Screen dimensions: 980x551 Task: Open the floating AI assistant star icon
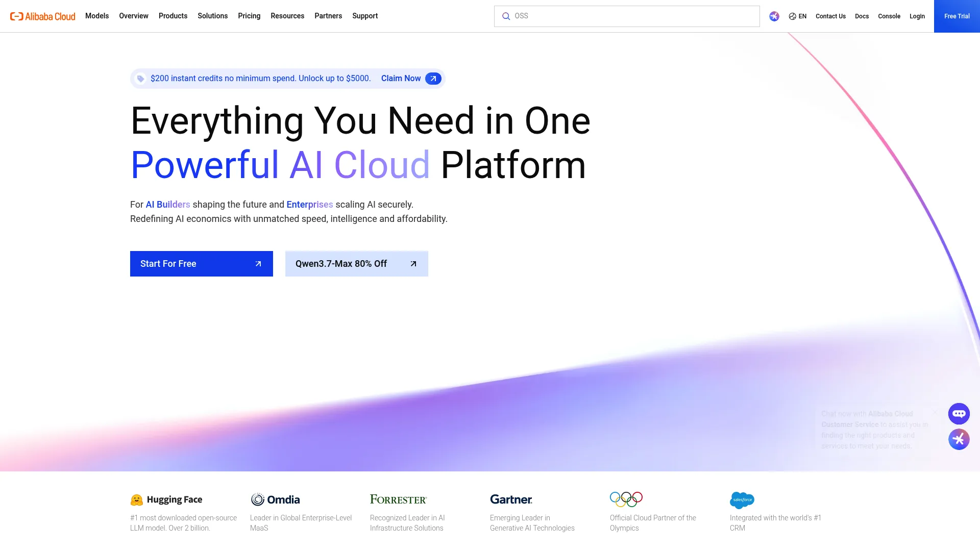tap(959, 439)
